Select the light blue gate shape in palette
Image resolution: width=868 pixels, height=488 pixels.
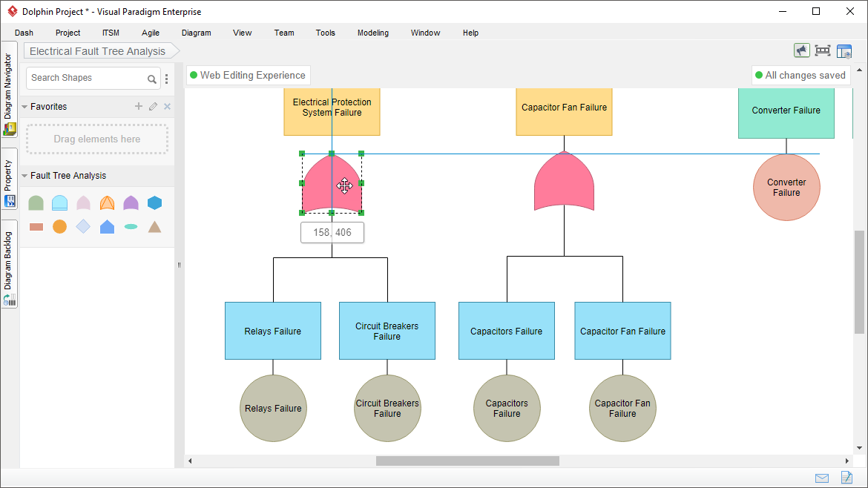[60, 203]
